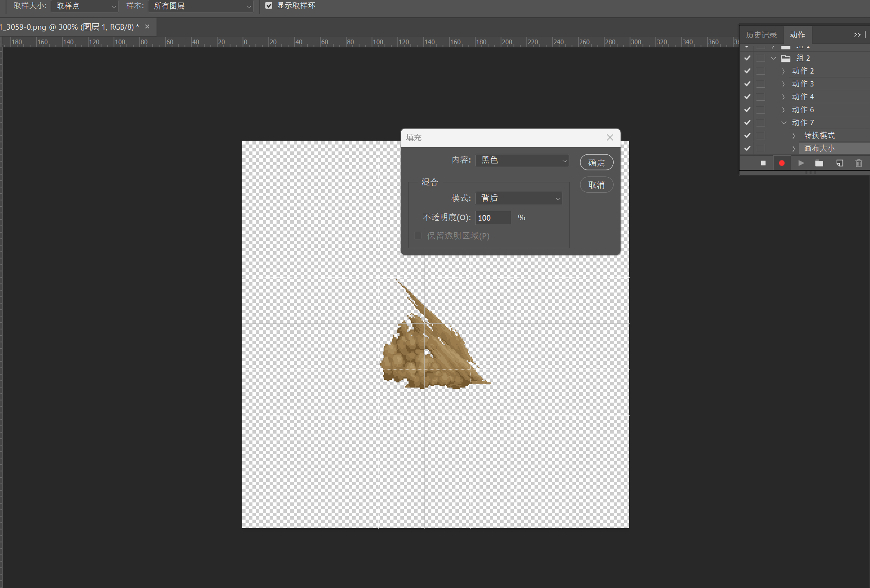Delete selected action with trash icon
The height and width of the screenshot is (588, 870).
pyautogui.click(x=859, y=163)
